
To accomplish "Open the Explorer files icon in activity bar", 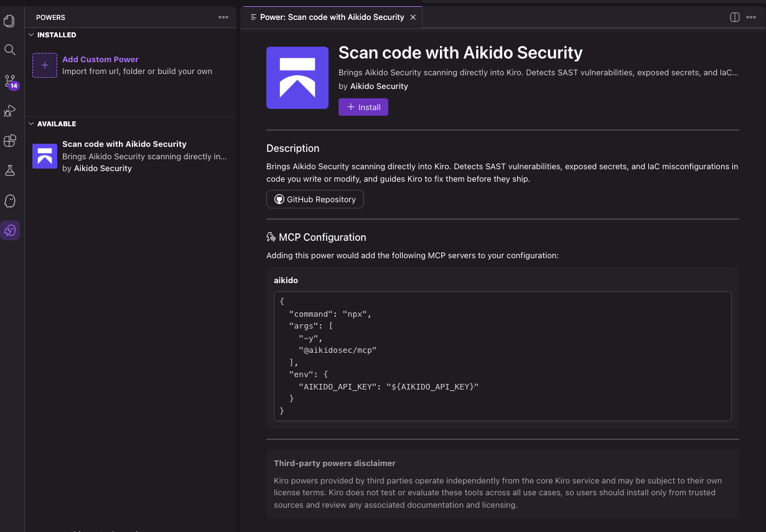I will pos(9,21).
